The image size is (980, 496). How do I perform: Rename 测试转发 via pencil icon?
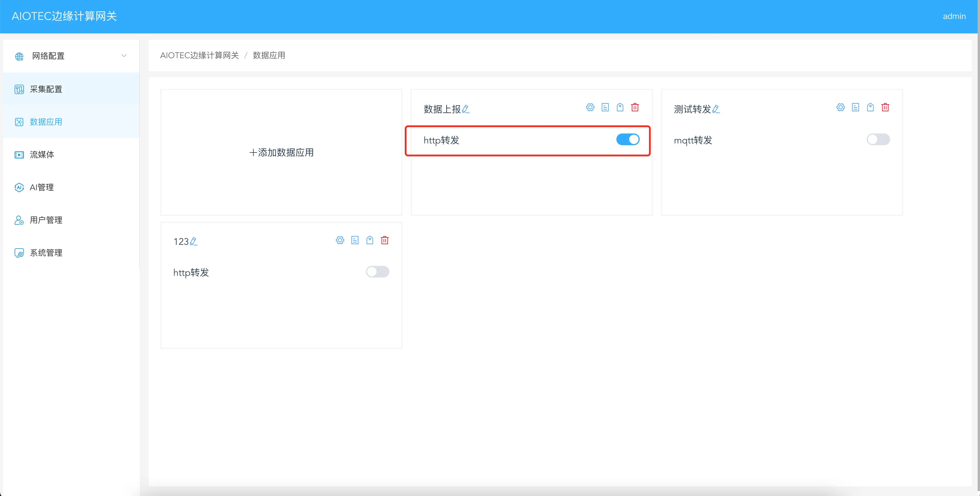[x=716, y=109]
